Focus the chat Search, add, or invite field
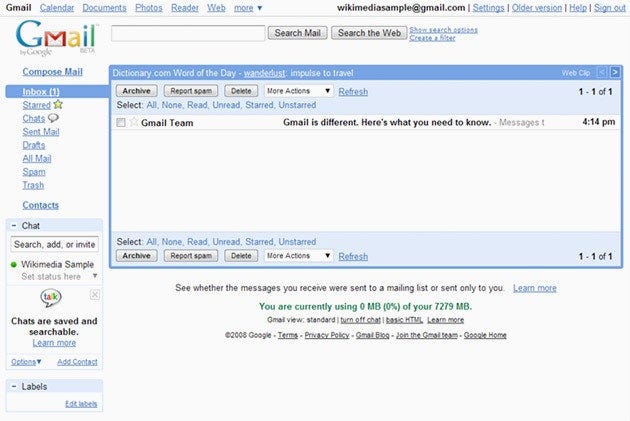Image resolution: width=630 pixels, height=421 pixels. (x=54, y=244)
